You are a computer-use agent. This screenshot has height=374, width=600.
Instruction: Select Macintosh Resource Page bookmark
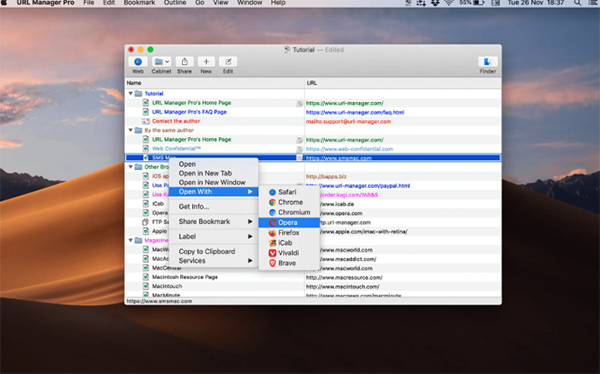(x=185, y=277)
